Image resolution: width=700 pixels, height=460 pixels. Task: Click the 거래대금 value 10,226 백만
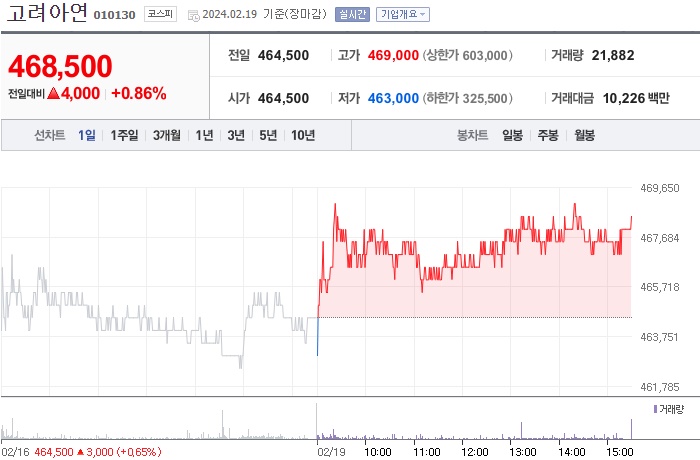pos(636,98)
